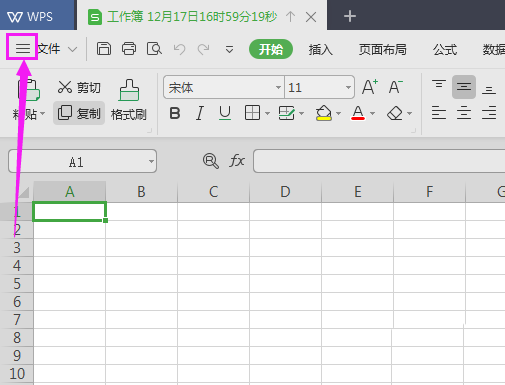
Task: Open the 页面布局 (Page Layout) tab
Action: pyautogui.click(x=382, y=50)
